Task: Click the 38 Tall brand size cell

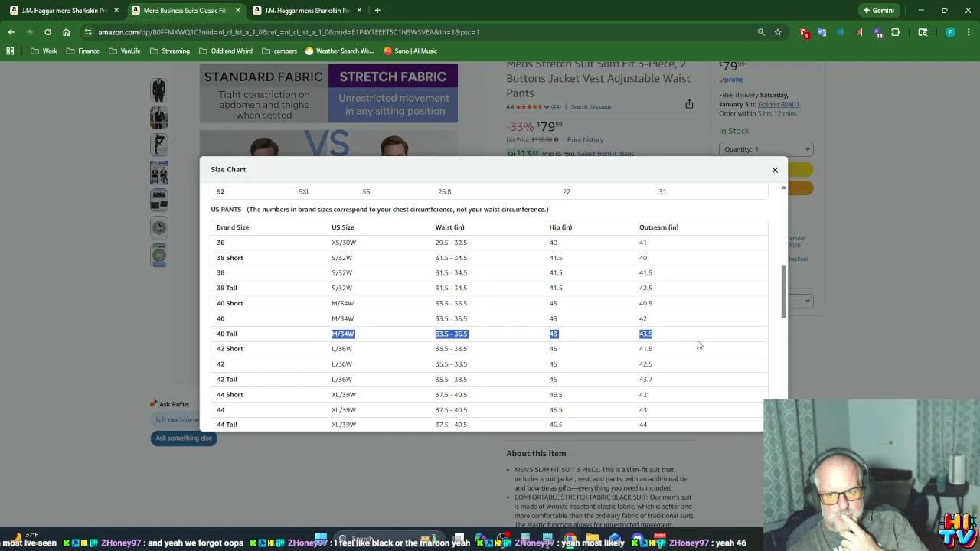Action: coord(227,288)
